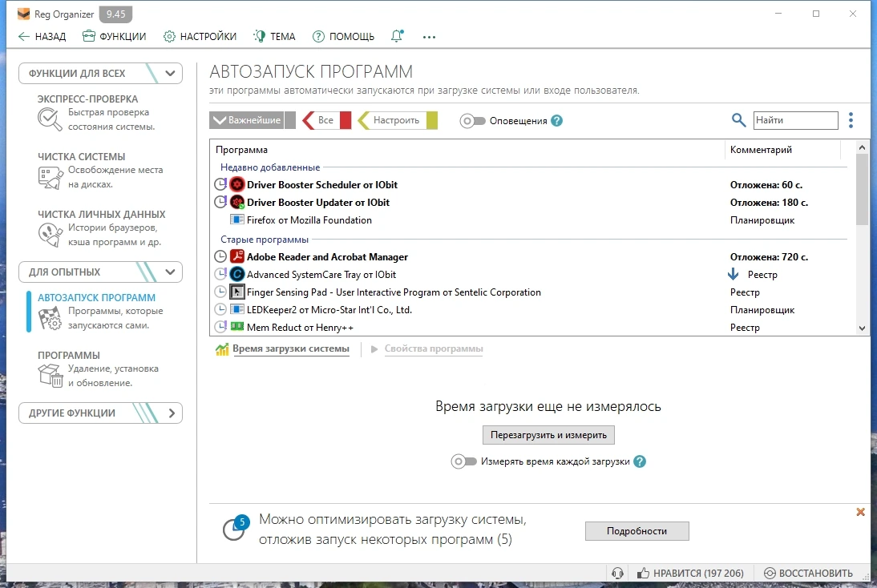Click the gray swatch next to Важнейшие
This screenshot has width=877, height=588.
tap(289, 120)
